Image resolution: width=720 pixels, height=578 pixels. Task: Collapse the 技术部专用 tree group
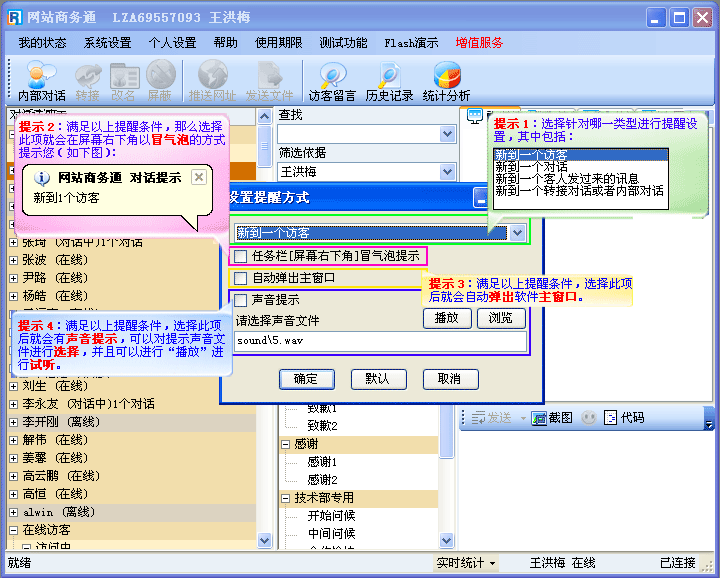(285, 498)
